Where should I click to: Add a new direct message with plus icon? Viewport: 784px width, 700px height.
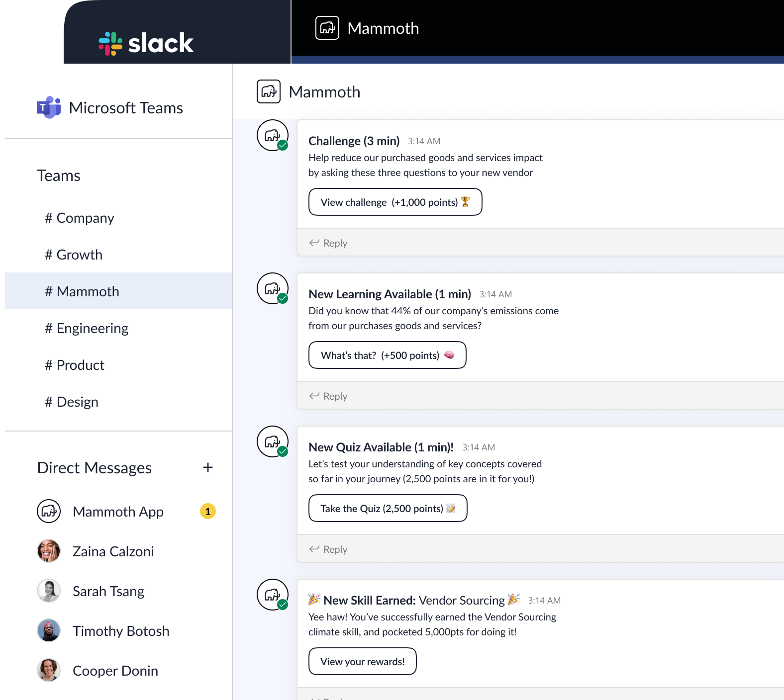pyautogui.click(x=208, y=467)
